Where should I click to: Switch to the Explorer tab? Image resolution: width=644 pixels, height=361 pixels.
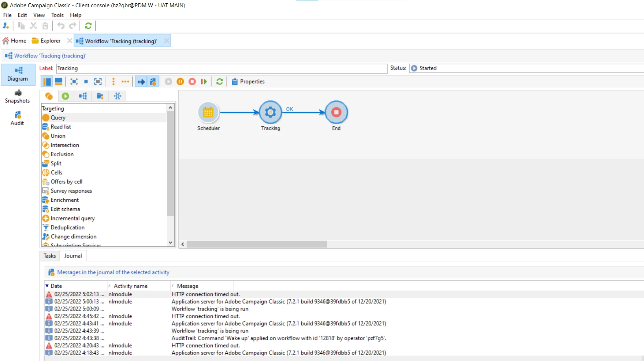pos(46,41)
